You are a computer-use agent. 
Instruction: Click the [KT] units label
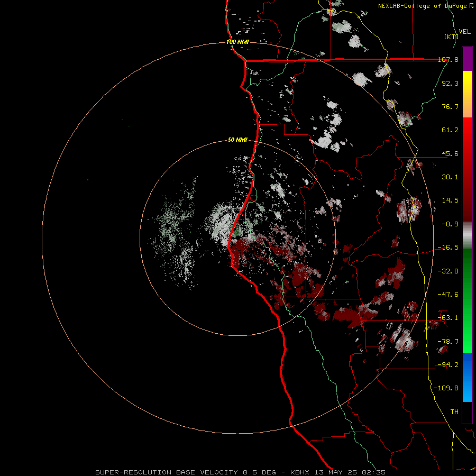(451, 36)
